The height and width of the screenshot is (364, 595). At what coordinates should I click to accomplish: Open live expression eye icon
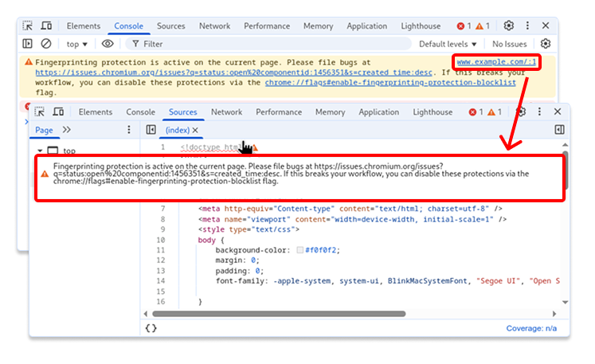point(108,44)
